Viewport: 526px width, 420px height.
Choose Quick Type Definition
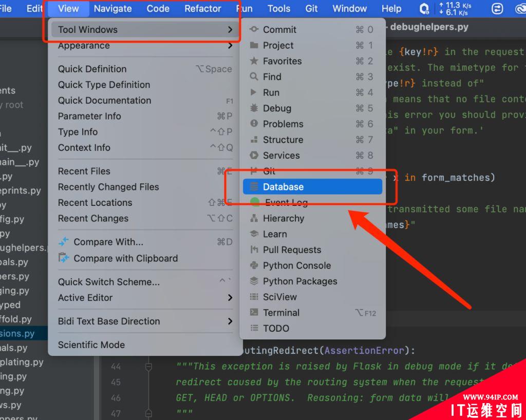pyautogui.click(x=145, y=85)
